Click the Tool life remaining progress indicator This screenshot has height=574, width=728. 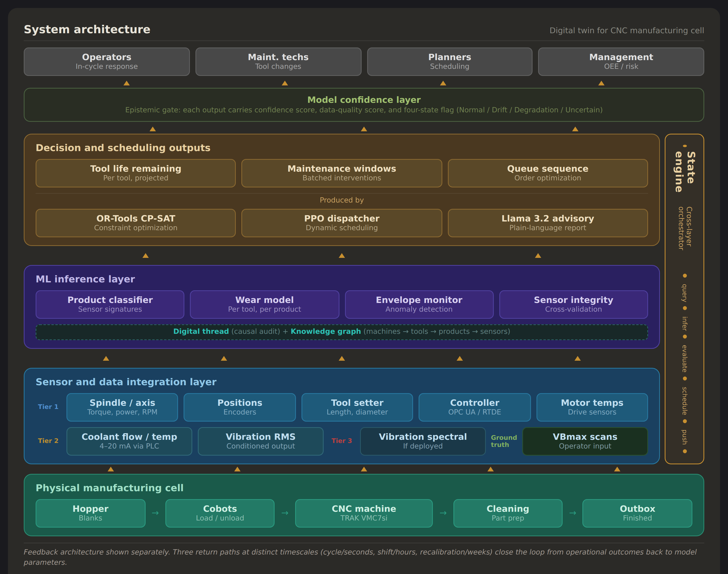(x=135, y=173)
